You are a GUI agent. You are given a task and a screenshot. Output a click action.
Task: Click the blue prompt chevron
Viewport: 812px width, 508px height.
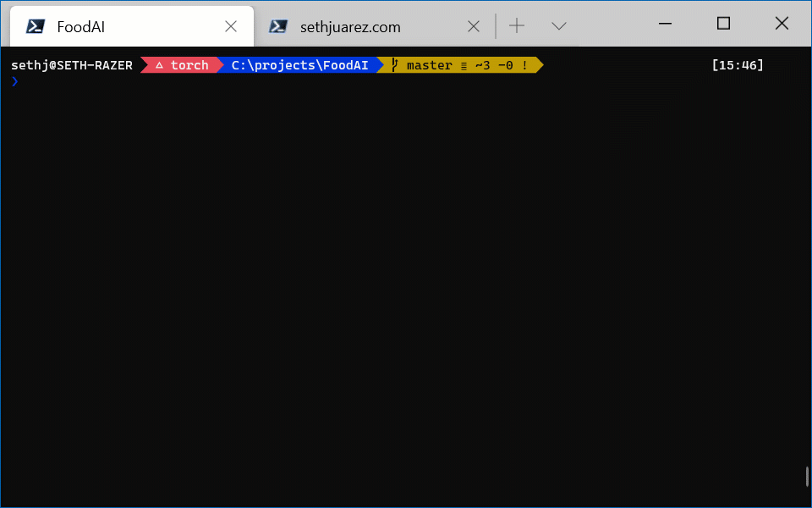coord(14,81)
